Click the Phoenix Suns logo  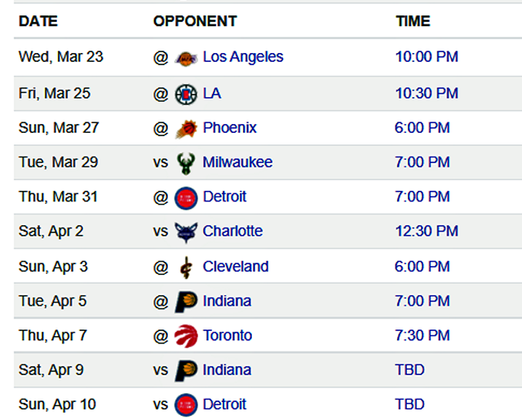coord(186,129)
